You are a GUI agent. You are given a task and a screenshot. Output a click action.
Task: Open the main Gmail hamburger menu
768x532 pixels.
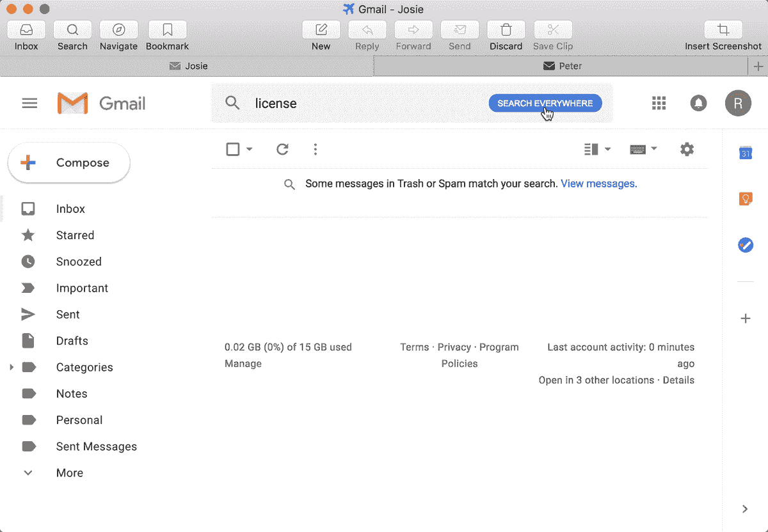coord(29,103)
